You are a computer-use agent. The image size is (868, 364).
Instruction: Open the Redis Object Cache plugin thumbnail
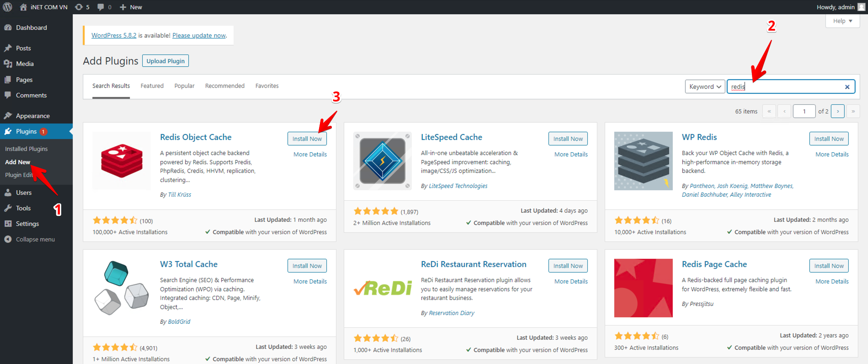tap(122, 161)
